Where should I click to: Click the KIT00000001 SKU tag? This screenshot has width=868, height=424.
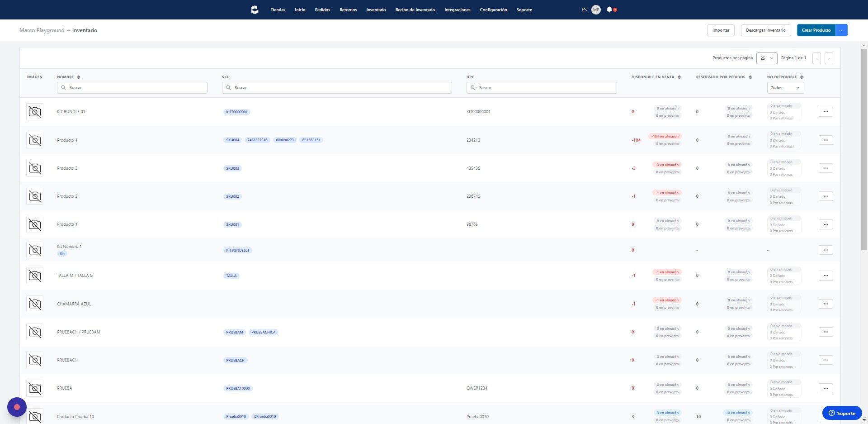237,112
